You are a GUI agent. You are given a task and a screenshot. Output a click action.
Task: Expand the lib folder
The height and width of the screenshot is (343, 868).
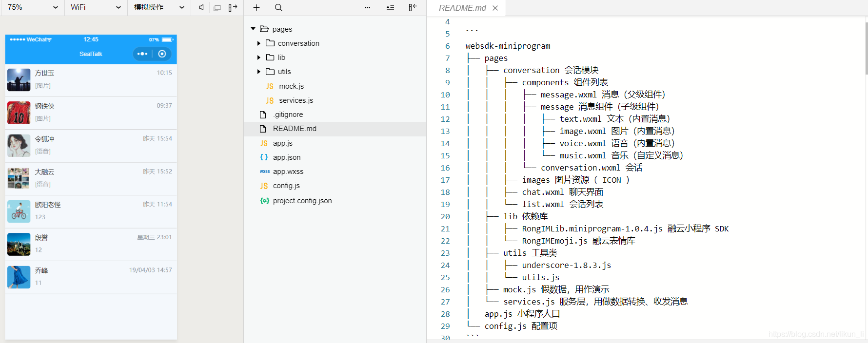[x=259, y=57]
